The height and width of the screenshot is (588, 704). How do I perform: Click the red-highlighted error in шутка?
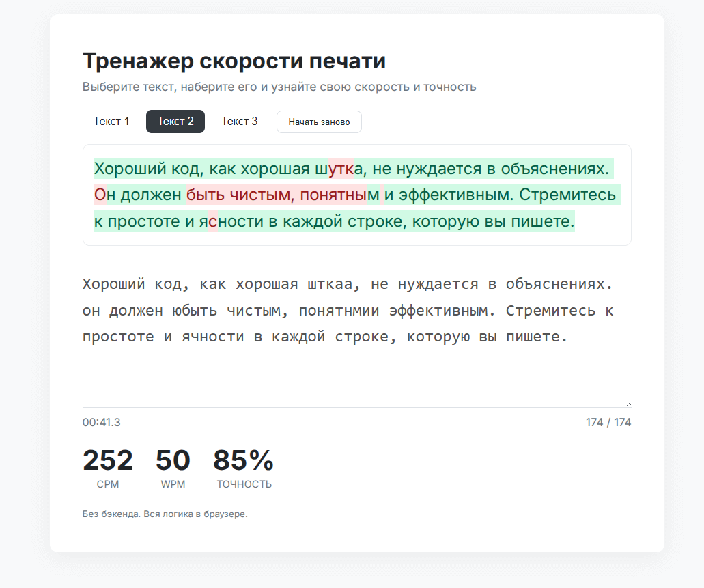341,169
